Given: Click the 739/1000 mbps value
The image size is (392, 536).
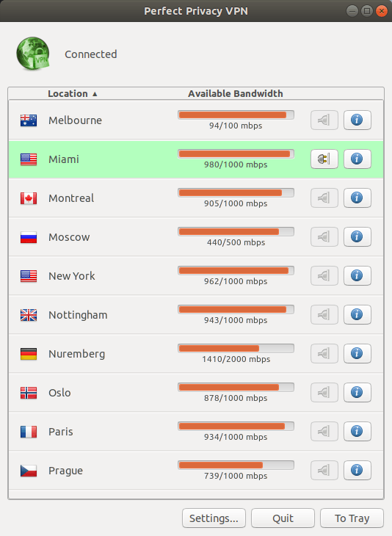Looking at the screenshot, I should point(236,477).
